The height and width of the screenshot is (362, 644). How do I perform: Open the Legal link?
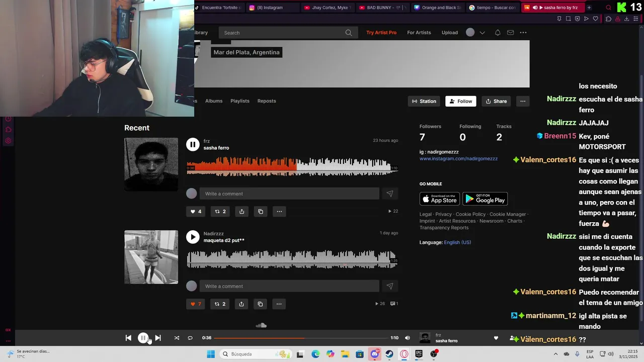pyautogui.click(x=426, y=214)
